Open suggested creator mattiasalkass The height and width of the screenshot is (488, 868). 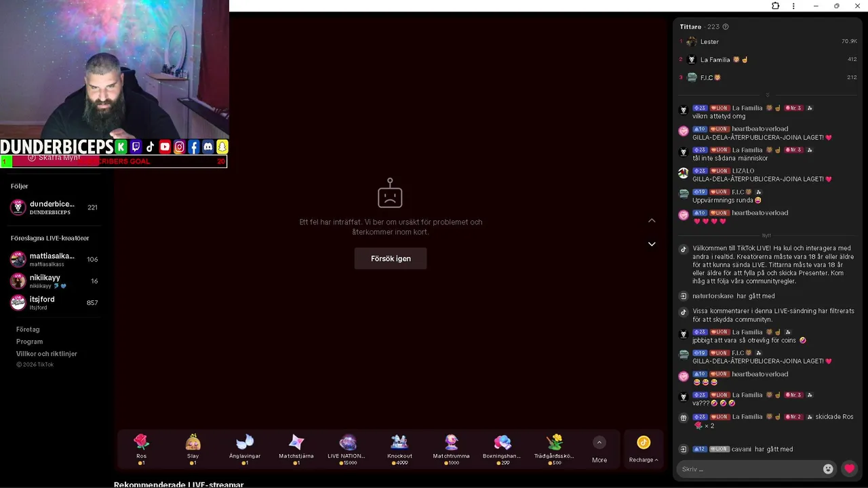tap(54, 260)
